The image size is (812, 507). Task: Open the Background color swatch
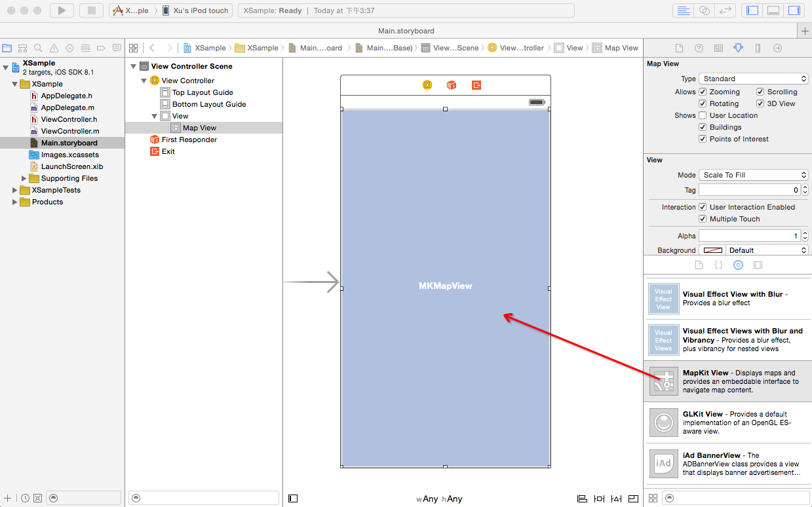pyautogui.click(x=713, y=250)
